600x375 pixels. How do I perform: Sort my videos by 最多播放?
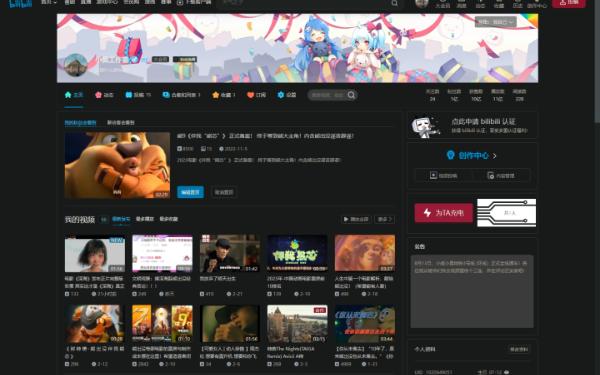pos(145,219)
